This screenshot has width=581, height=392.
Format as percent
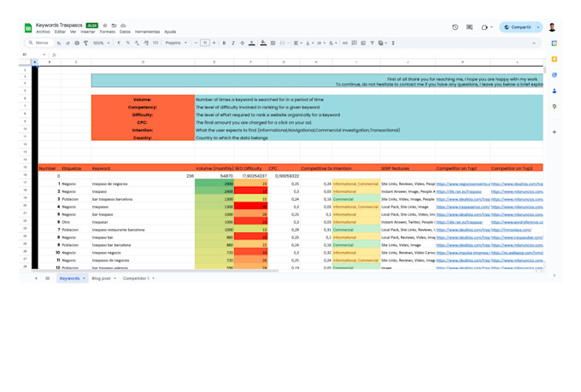[128, 43]
